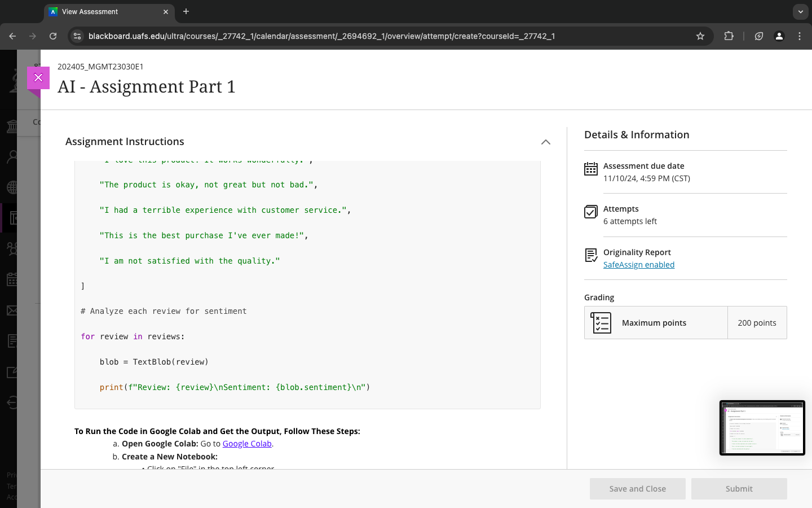Focus the browser address bar URL
The image size is (812, 508).
(321, 36)
